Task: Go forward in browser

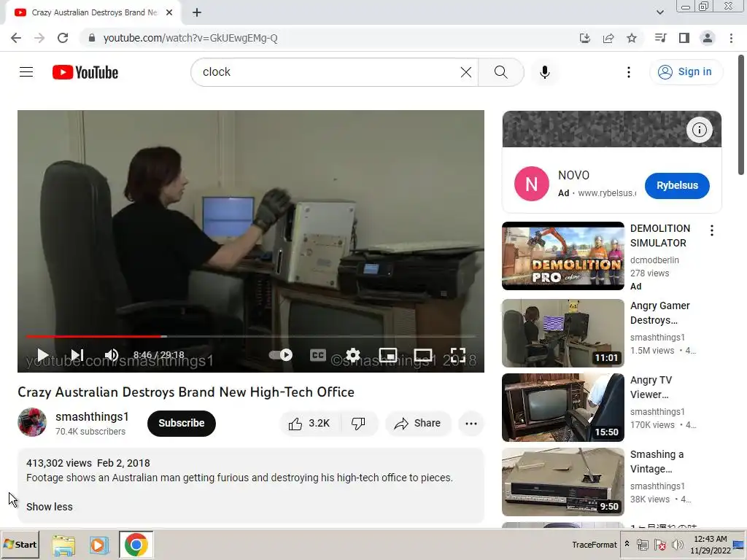Action: tap(39, 38)
